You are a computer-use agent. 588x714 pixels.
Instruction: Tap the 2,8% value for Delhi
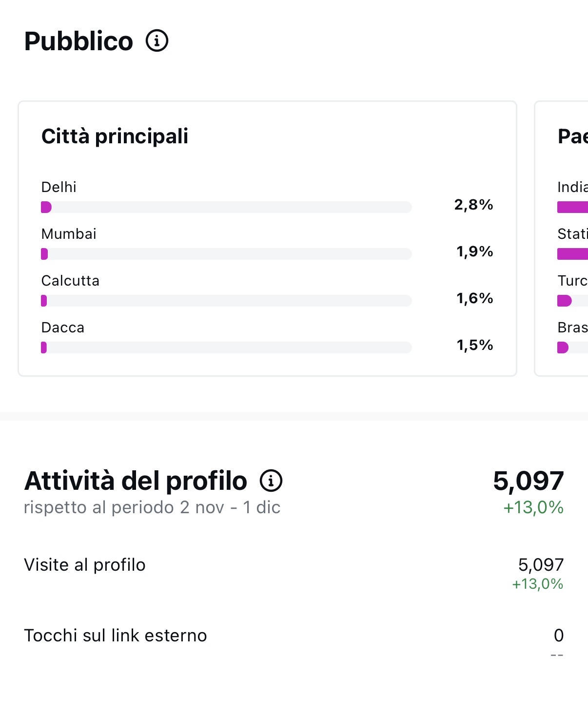pos(473,205)
